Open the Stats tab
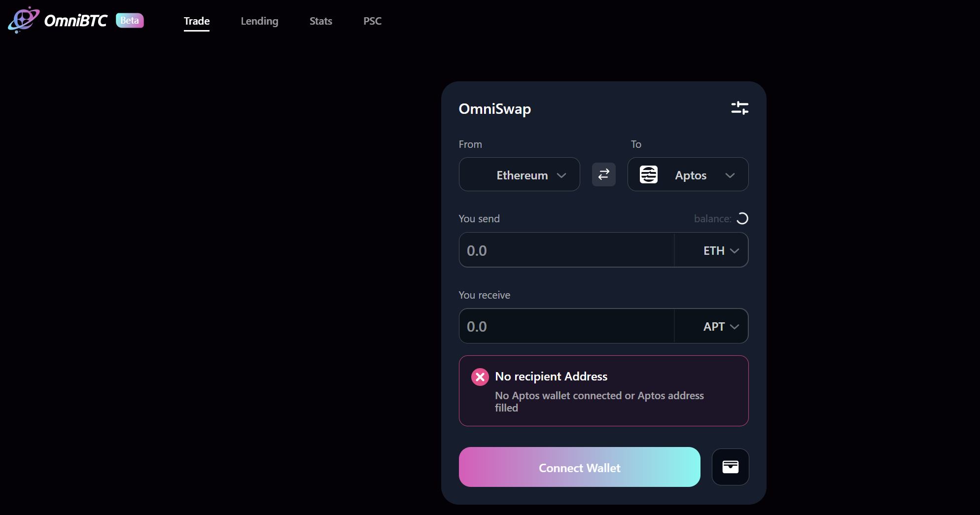The width and height of the screenshot is (980, 515). coord(321,21)
